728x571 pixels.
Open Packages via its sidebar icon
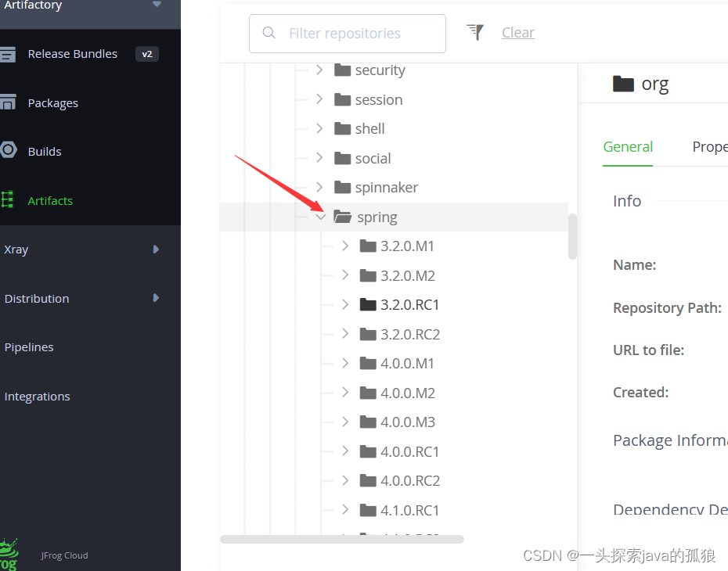[x=7, y=102]
